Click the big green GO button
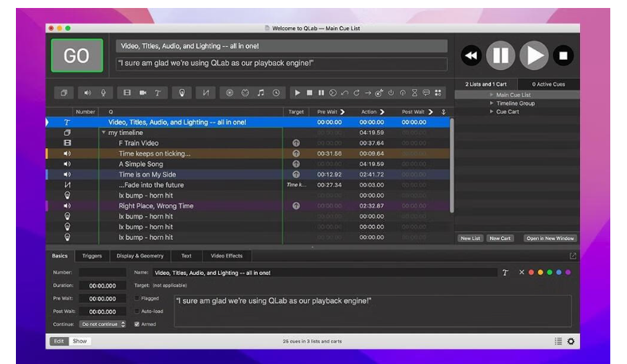The image size is (627, 364). (76, 56)
